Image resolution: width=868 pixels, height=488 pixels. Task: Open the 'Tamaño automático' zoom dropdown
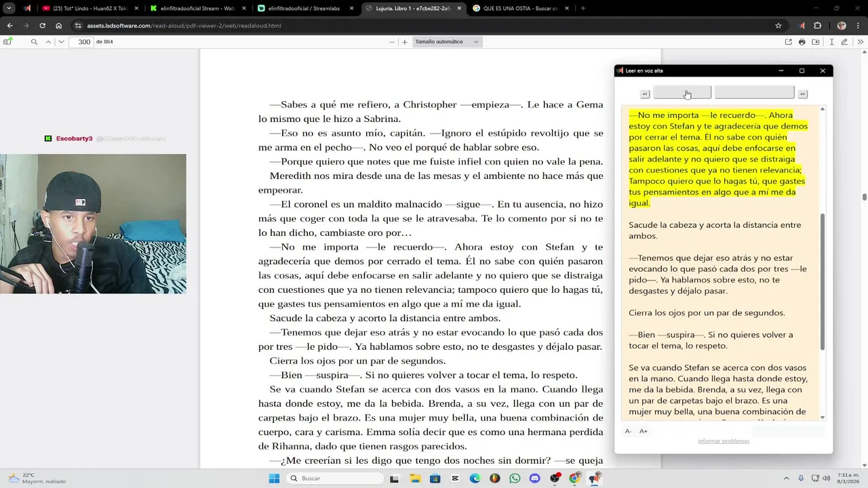click(x=447, y=42)
